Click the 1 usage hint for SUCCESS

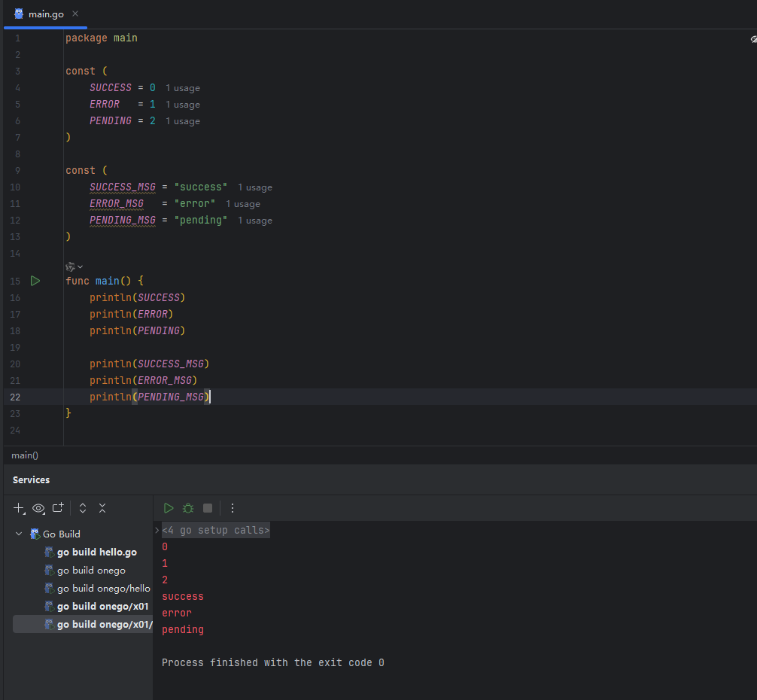(183, 88)
